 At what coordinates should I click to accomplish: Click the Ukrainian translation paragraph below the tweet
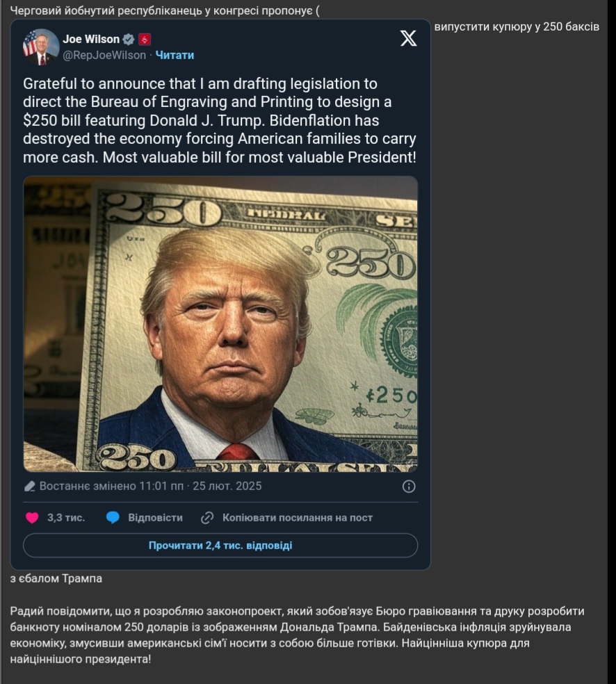tap(297, 635)
